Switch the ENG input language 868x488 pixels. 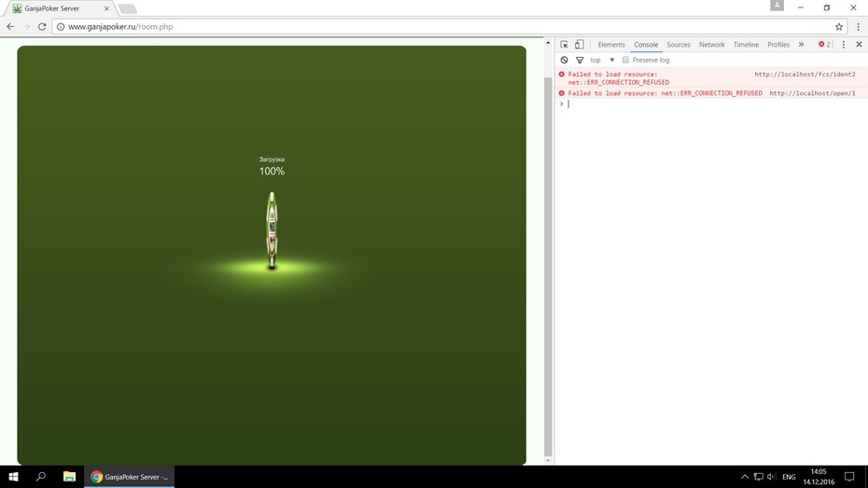pyautogui.click(x=789, y=477)
